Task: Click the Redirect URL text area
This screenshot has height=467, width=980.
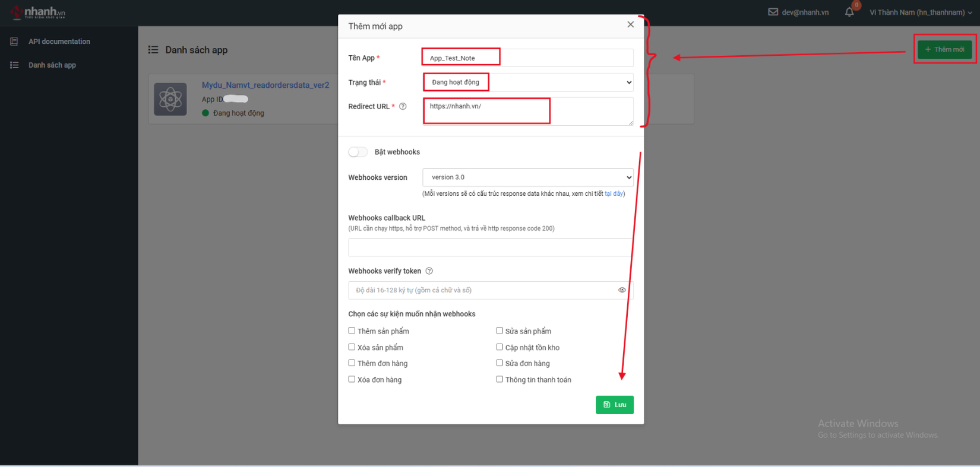Action: tap(528, 111)
